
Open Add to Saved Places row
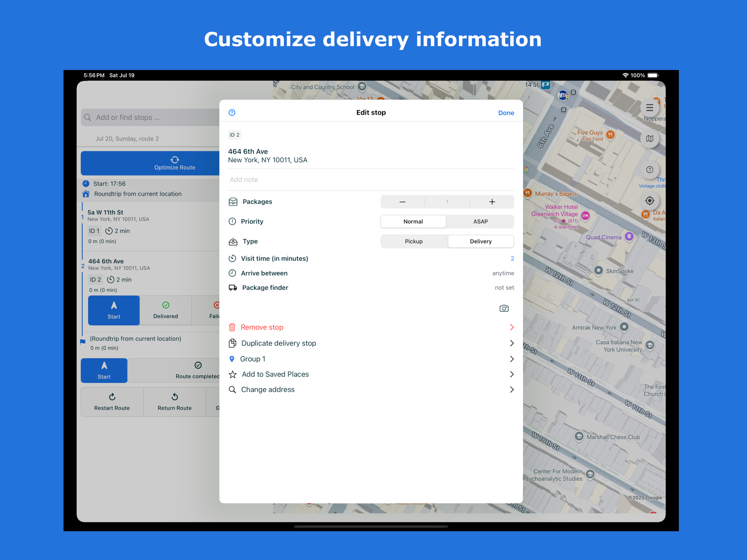[275, 374]
